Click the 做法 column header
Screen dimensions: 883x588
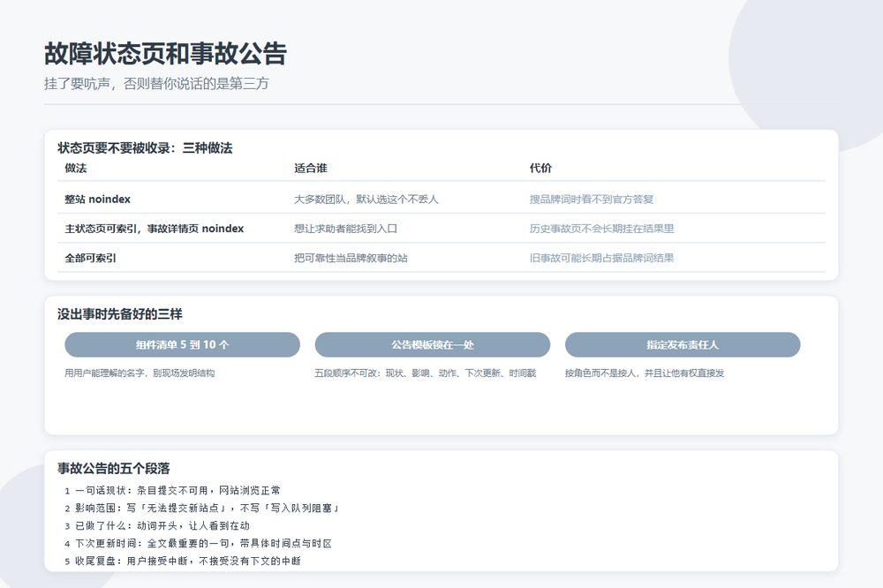75,168
